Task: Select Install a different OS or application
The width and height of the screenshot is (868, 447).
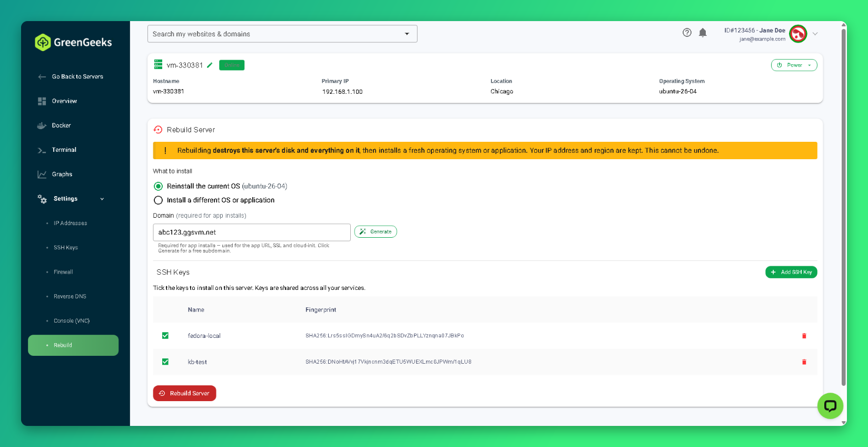Action: click(x=158, y=200)
